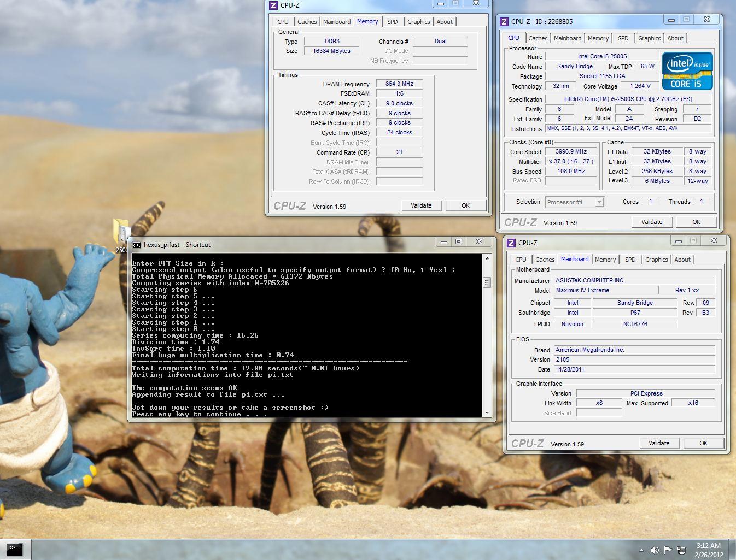Select SPD tab in the ID 2268805 window

[x=623, y=38]
